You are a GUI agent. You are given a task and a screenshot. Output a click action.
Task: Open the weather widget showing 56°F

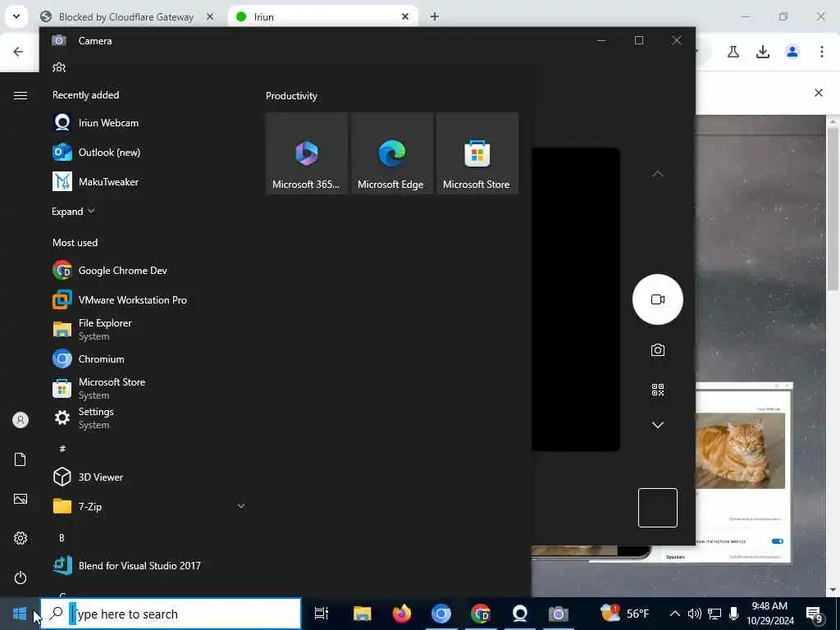(x=624, y=614)
